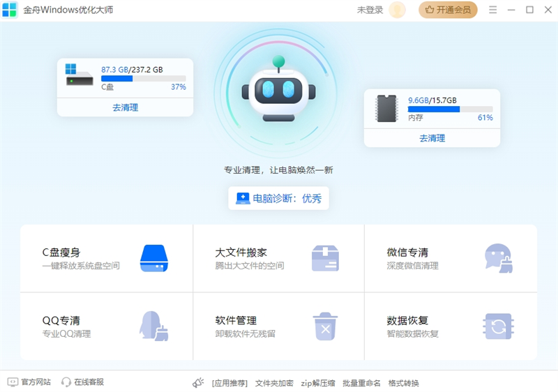
Task: Click the 微信专清 chat bubble icon
Action: (x=499, y=258)
